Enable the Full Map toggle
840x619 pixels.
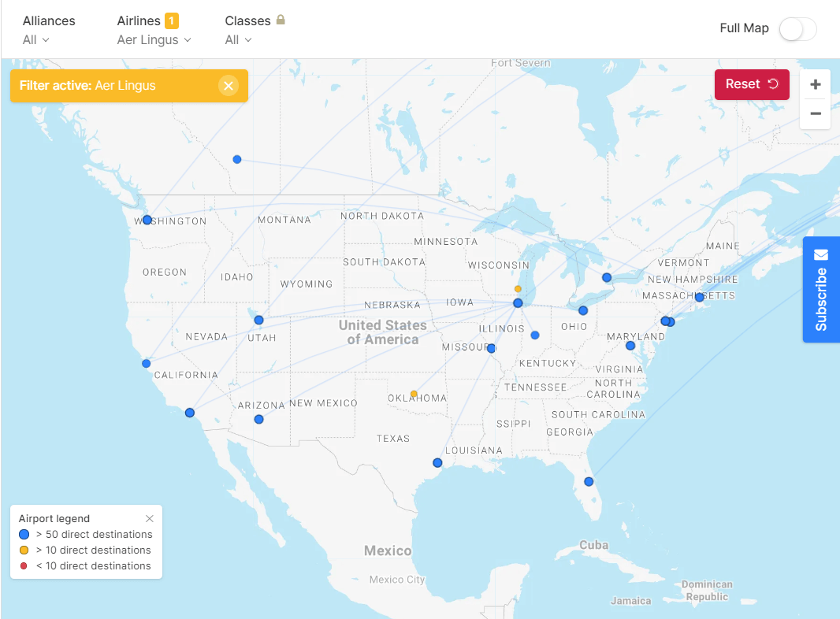click(797, 28)
